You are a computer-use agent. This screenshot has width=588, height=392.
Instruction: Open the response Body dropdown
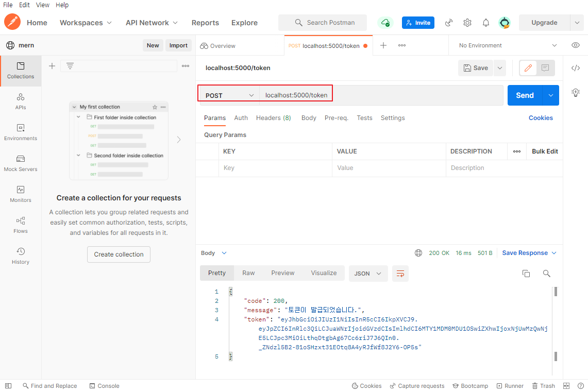214,253
